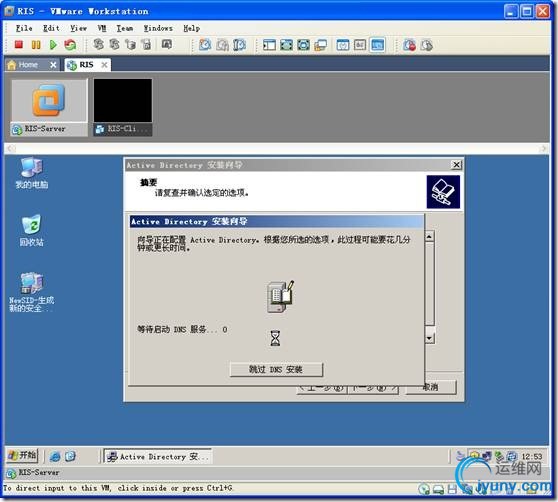The image size is (558, 502).
Task: Click the Full Screen toolbar icon
Action: click(286, 45)
